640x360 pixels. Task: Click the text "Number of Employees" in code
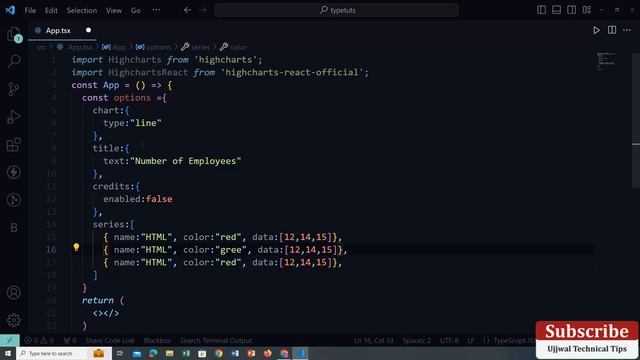pos(186,161)
